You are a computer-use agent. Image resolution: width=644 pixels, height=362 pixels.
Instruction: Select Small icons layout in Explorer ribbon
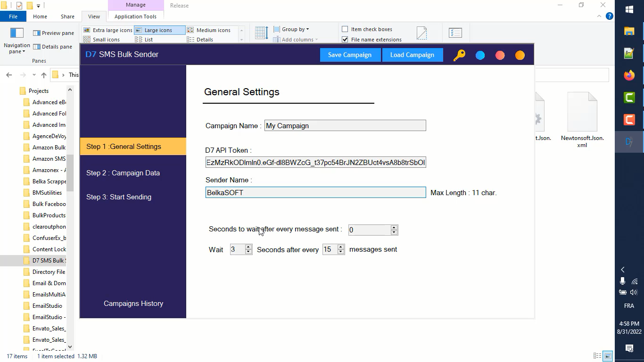pos(102,40)
